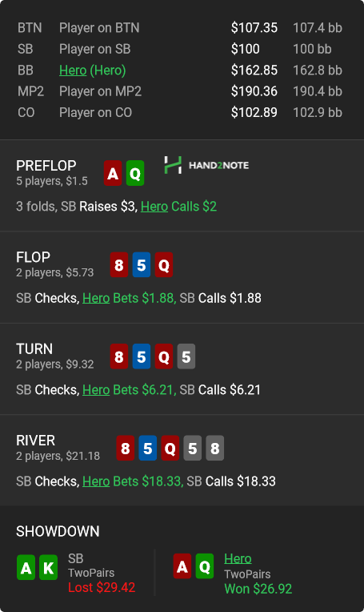Viewport: 364px width, 612px height.
Task: Open the Hero (Hero) link in player list
Action: click(x=92, y=70)
